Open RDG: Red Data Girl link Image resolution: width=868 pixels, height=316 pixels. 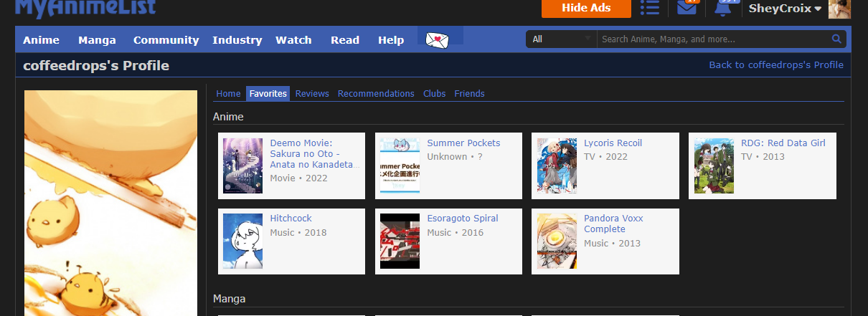(783, 143)
